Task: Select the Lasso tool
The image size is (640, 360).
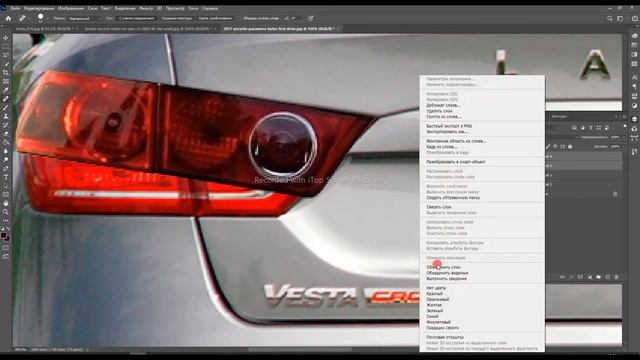Action: [6, 55]
